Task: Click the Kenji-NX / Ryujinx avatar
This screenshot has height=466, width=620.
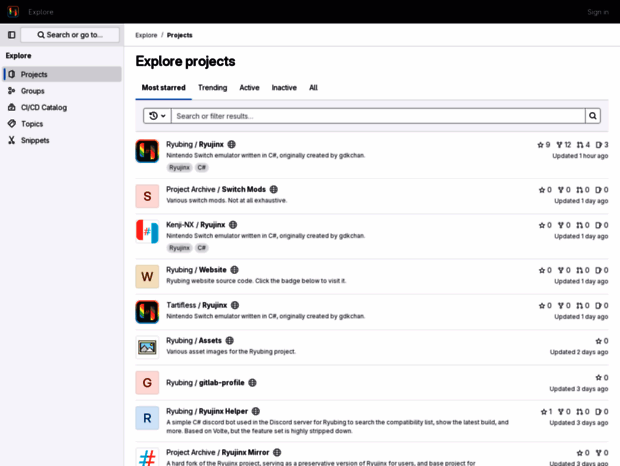Action: tap(147, 231)
